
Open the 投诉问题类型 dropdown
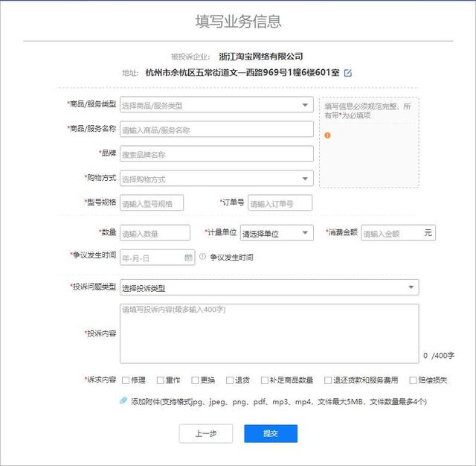269,287
